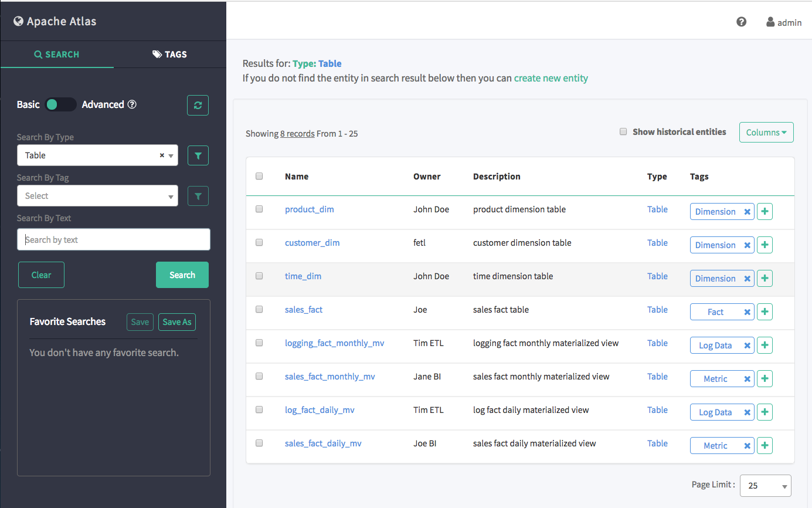Select the time_dim row checkbox
This screenshot has height=508, width=812.
point(259,276)
